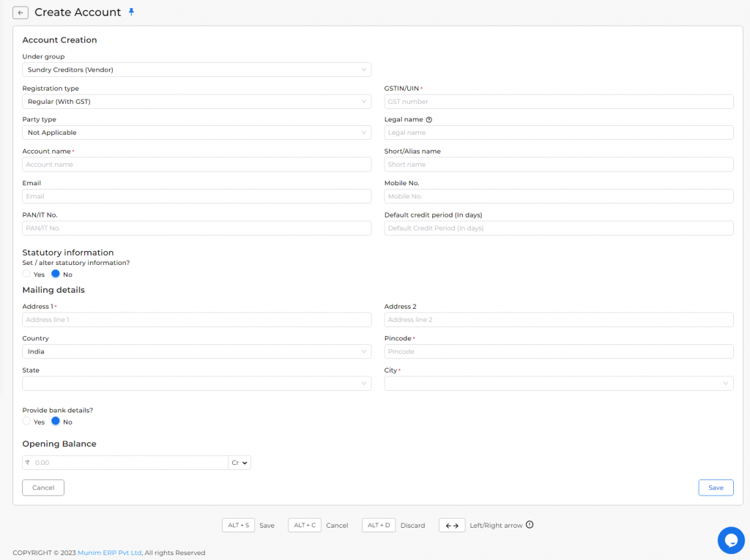This screenshot has width=750, height=560.
Task: Click the left/right arrow shortcut key
Action: [x=452, y=525]
